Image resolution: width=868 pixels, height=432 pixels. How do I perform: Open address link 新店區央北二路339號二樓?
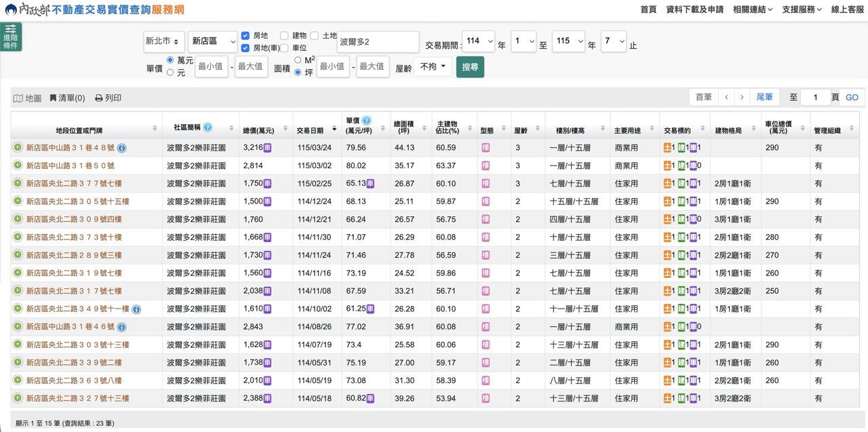tap(74, 362)
